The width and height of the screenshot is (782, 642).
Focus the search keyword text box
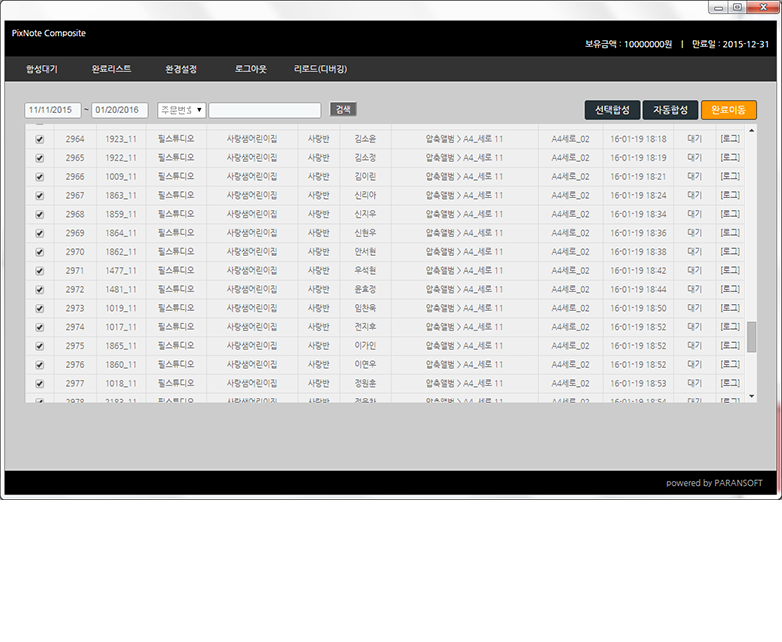pyautogui.click(x=265, y=110)
